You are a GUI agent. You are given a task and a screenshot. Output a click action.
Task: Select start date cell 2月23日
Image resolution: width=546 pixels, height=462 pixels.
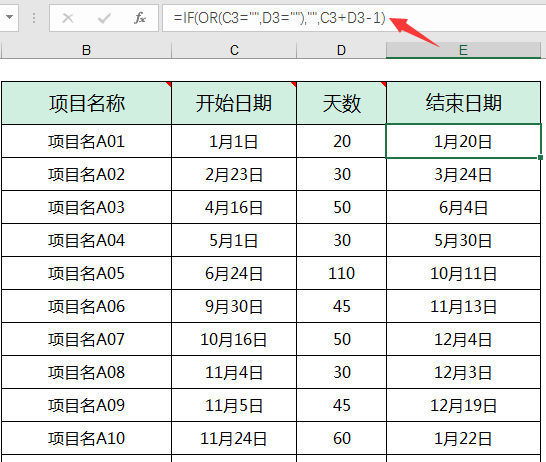click(234, 174)
